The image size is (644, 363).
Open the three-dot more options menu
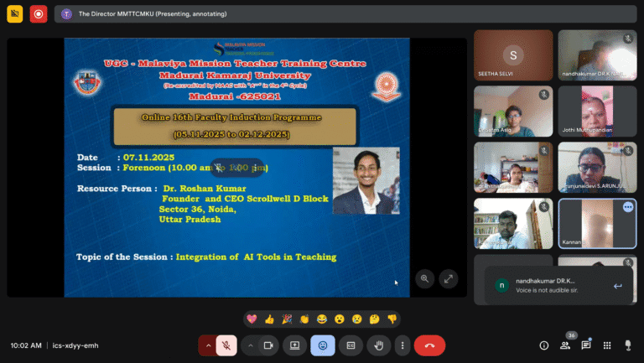[x=402, y=345]
